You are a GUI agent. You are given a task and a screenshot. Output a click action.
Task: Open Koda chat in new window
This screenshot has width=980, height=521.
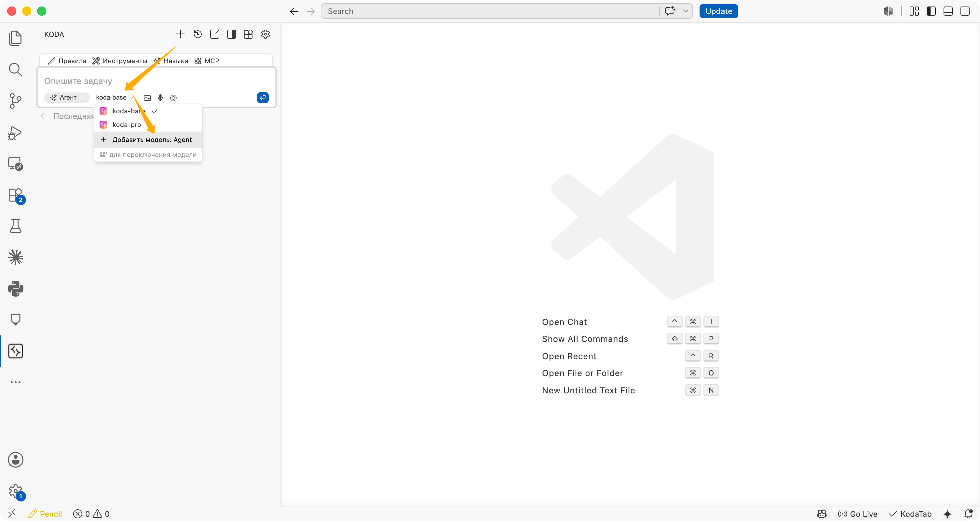coord(214,34)
